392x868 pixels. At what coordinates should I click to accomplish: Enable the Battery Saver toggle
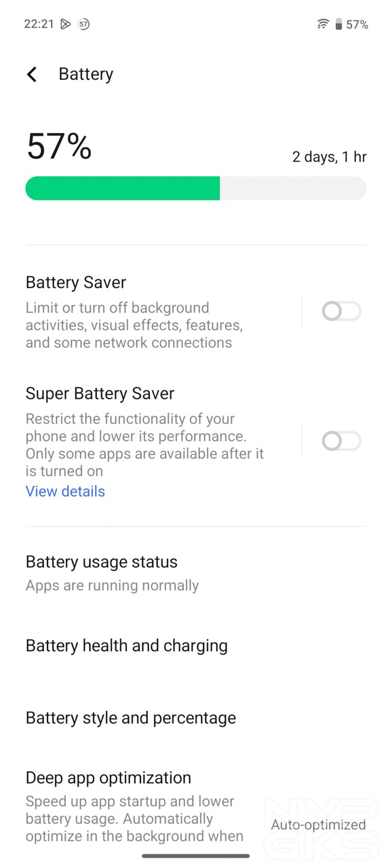(341, 311)
